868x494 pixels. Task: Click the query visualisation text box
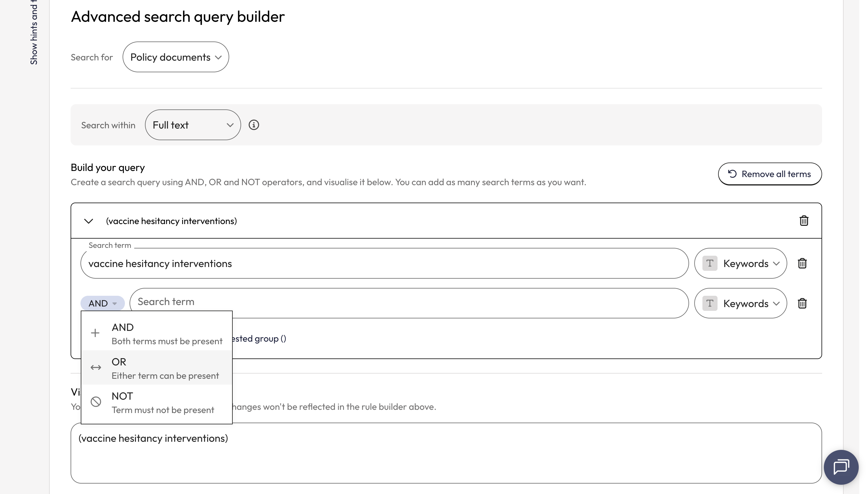click(x=446, y=453)
